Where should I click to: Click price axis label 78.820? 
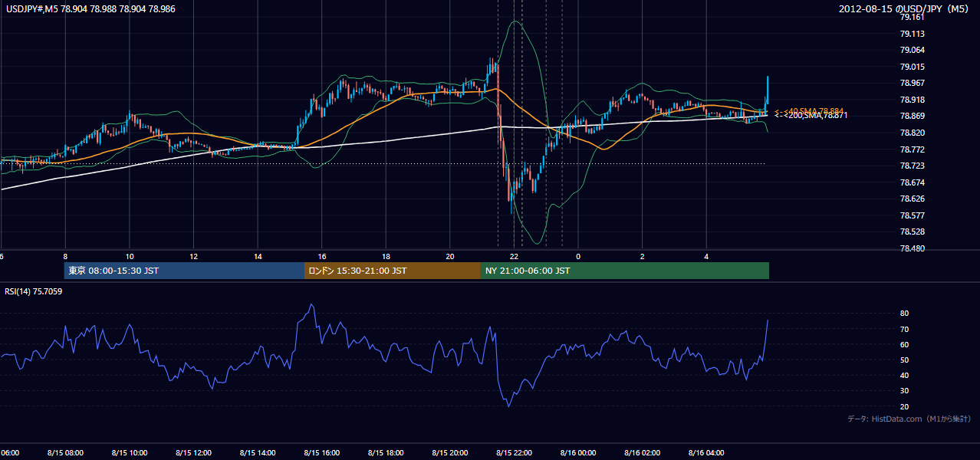[x=912, y=133]
